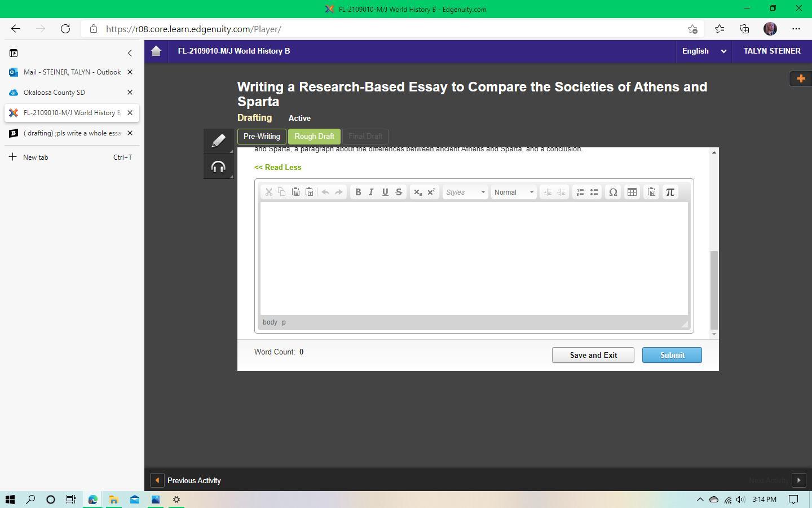Open browser Collections
This screenshot has width=812, height=508.
(744, 29)
